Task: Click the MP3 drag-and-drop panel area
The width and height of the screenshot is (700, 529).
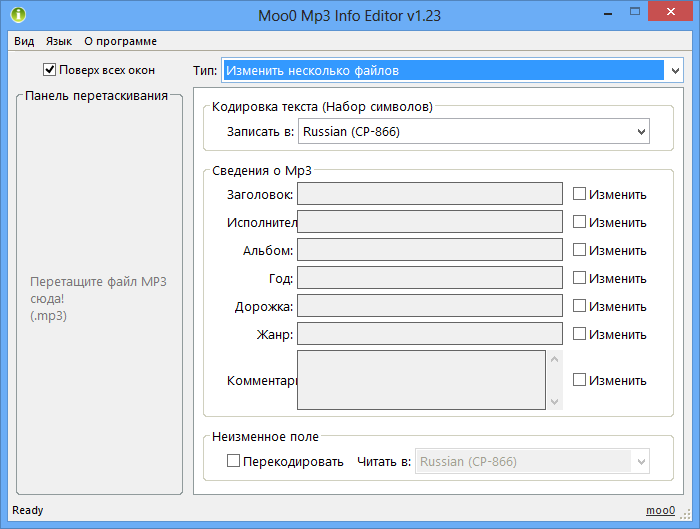Action: (x=100, y=295)
